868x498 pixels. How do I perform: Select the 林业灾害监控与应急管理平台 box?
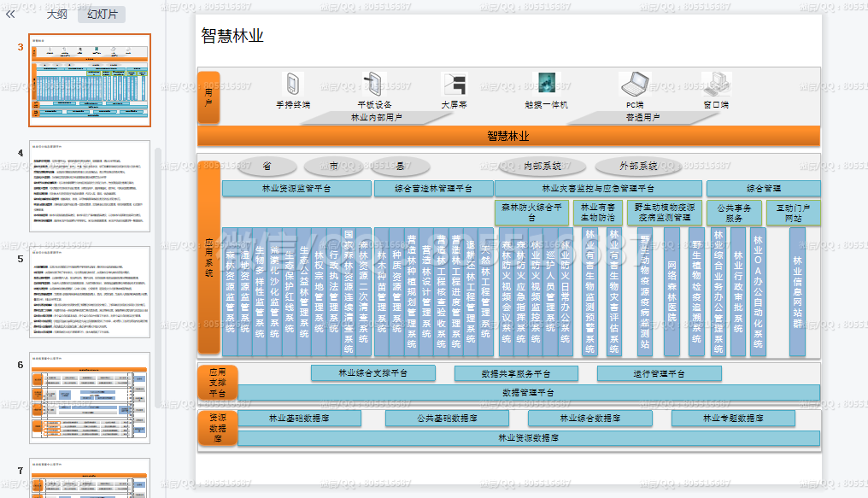coord(598,189)
